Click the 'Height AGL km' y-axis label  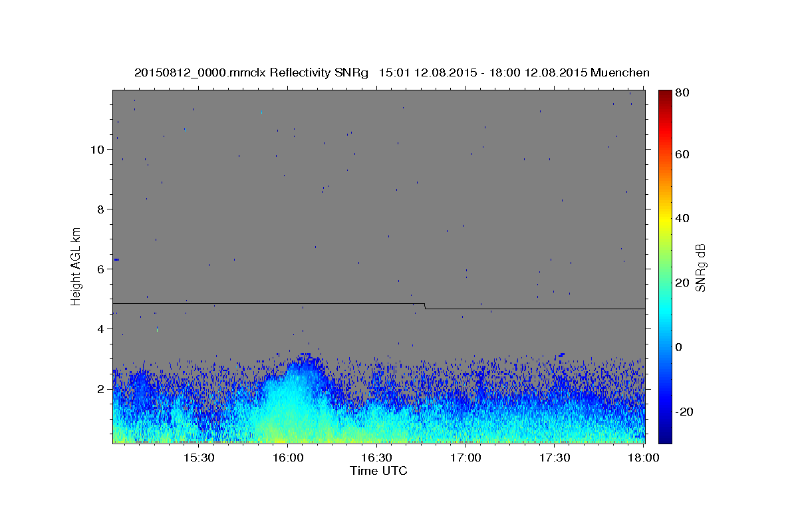point(76,265)
